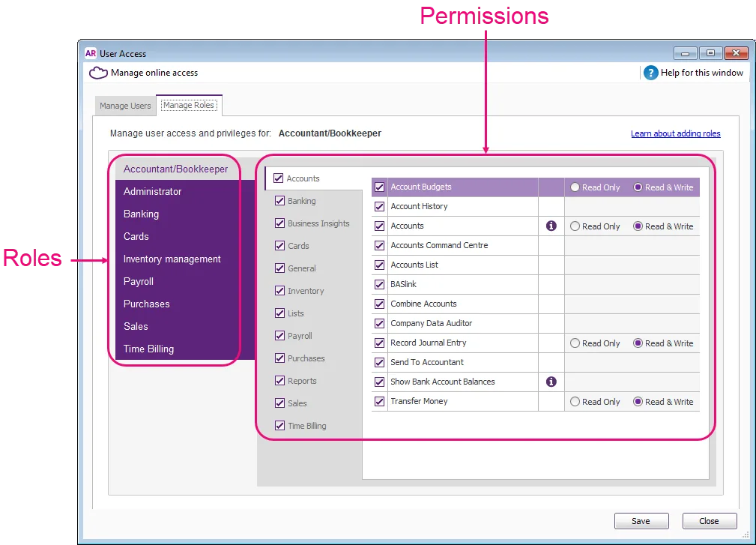Click the Manage online access link
This screenshot has width=756, height=545.
click(154, 73)
